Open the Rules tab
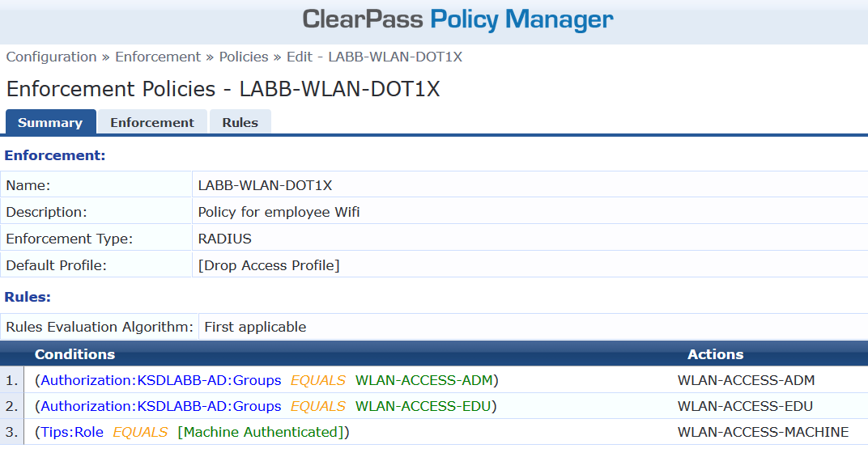 point(240,122)
